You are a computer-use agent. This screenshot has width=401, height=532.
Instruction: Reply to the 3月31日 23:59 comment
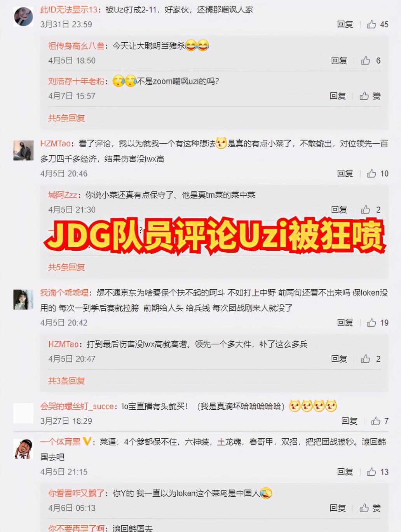tap(345, 24)
